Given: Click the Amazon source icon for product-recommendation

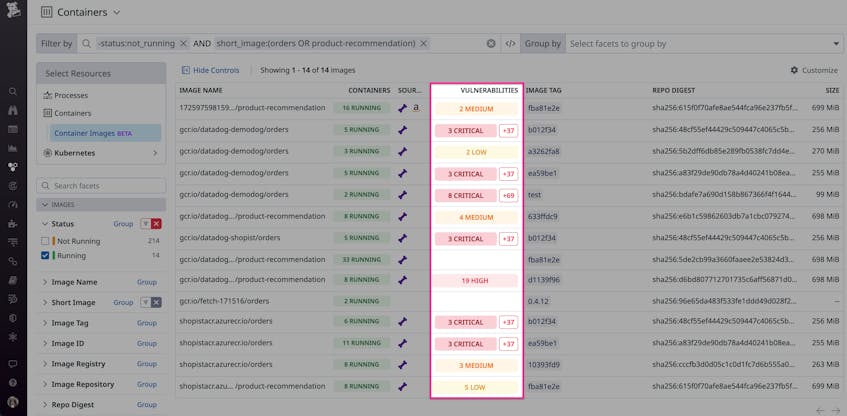Looking at the screenshot, I should click(x=416, y=108).
